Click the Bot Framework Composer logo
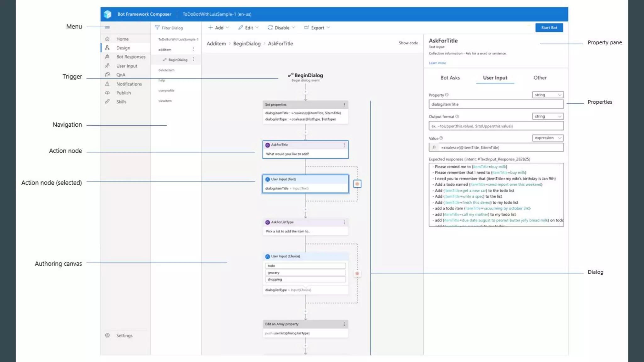 (x=108, y=14)
